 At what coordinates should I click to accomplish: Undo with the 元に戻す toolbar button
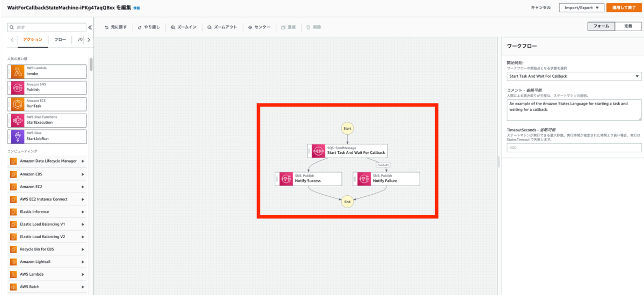tap(115, 27)
